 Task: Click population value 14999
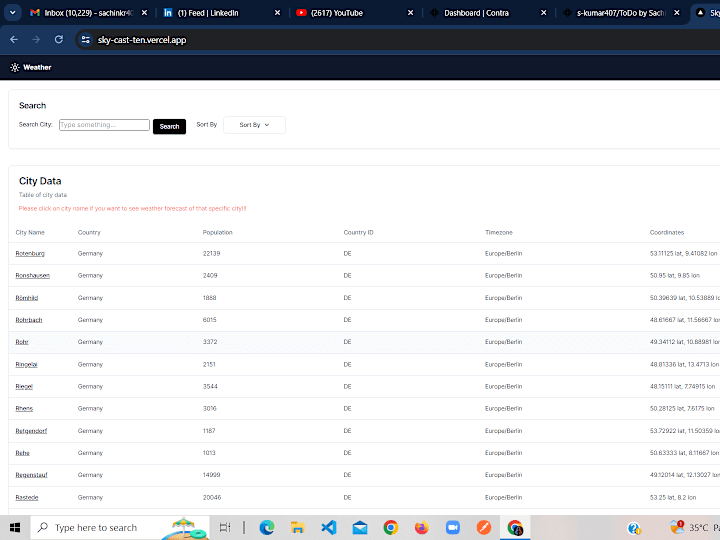(212, 475)
